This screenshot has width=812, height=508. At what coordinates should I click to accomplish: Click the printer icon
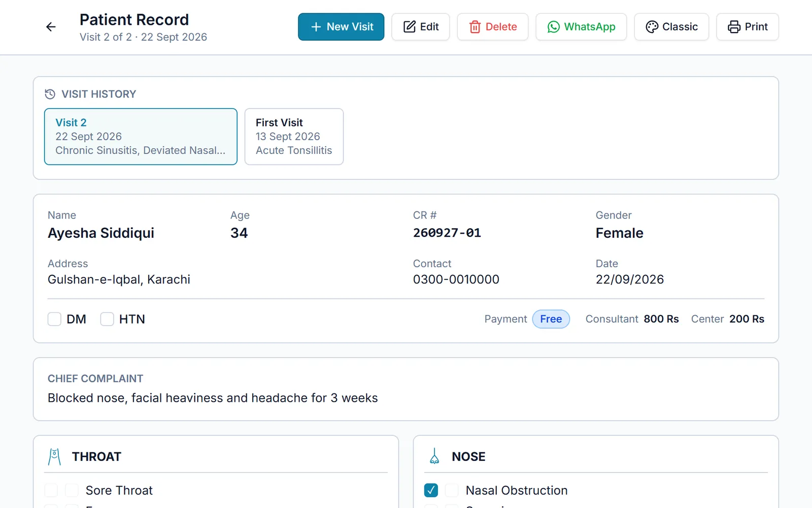[734, 27]
